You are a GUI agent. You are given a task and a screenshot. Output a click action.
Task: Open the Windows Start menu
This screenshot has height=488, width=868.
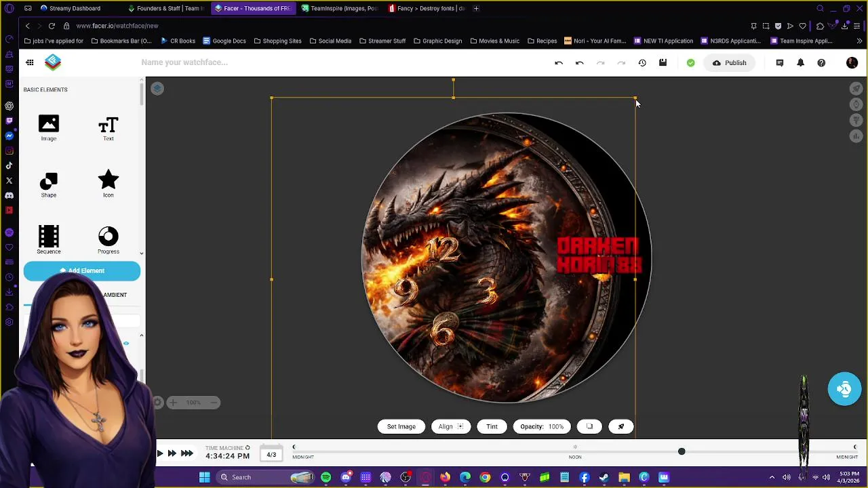click(204, 477)
